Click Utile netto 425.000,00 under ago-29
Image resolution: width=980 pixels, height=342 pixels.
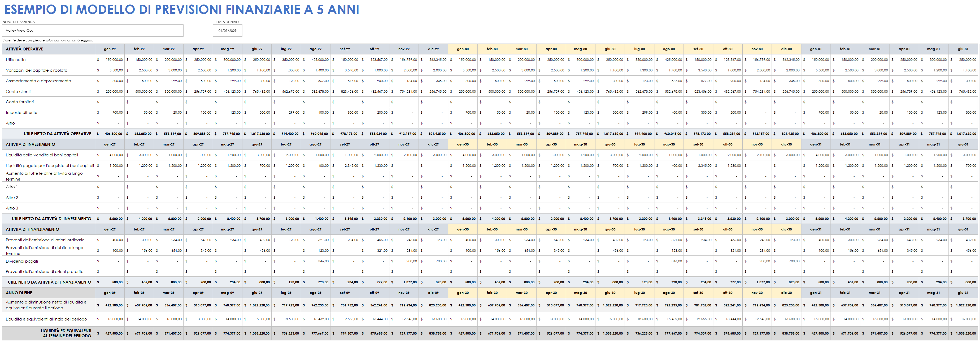[316, 60]
